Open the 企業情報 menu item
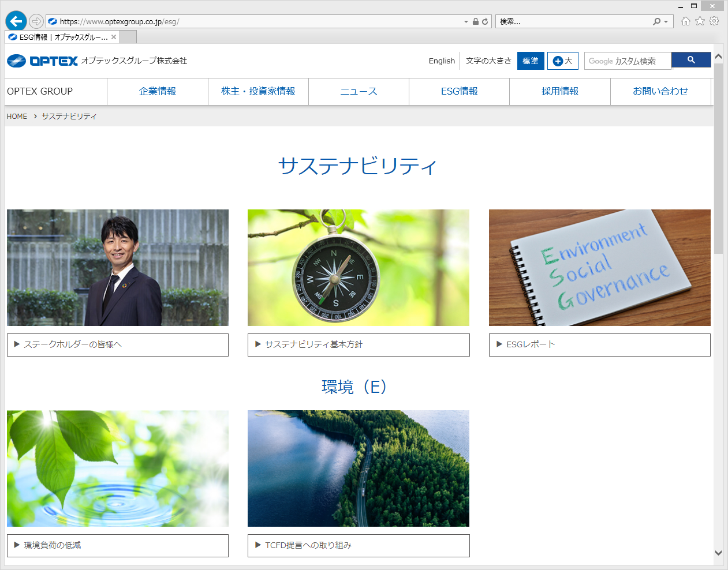The width and height of the screenshot is (728, 570). (x=157, y=91)
